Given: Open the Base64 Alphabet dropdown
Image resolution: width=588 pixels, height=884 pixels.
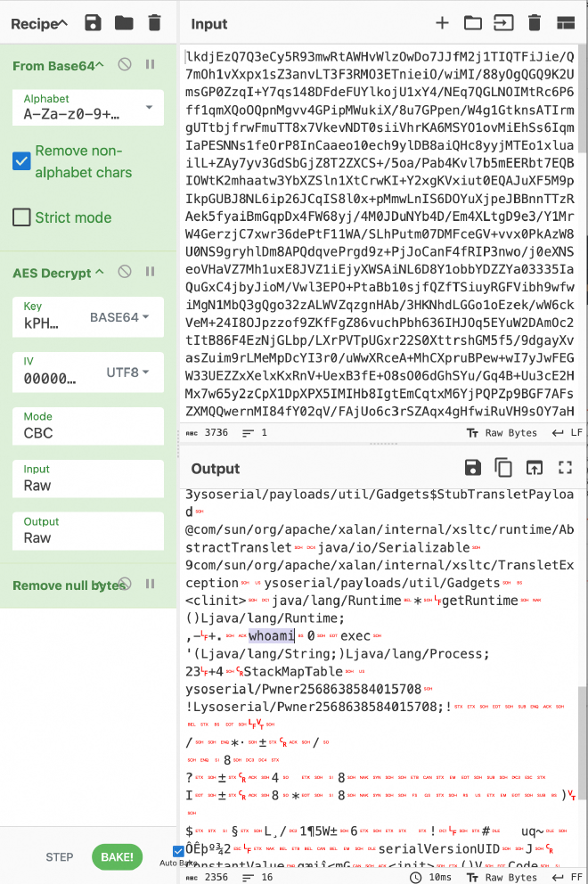Looking at the screenshot, I should tap(148, 109).
